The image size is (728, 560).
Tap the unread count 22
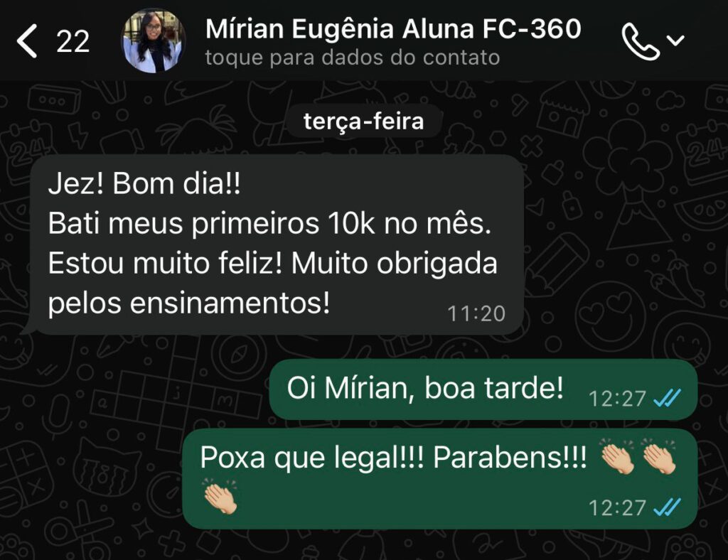point(73,42)
